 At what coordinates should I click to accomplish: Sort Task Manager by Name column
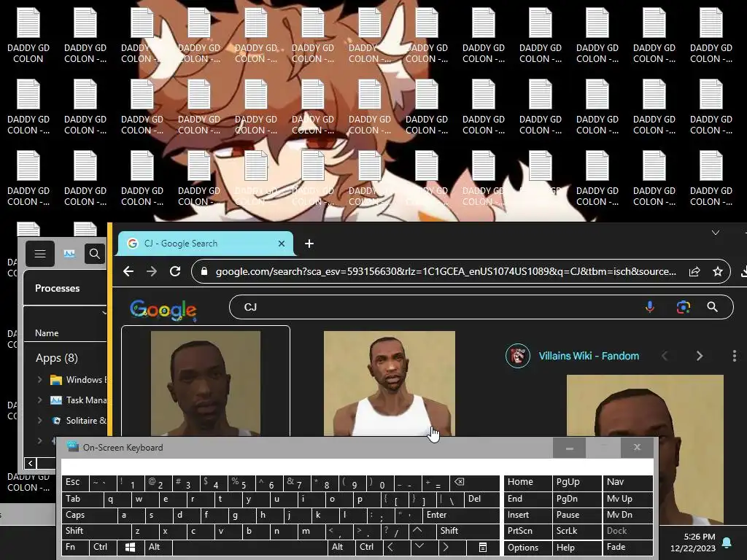tap(47, 332)
